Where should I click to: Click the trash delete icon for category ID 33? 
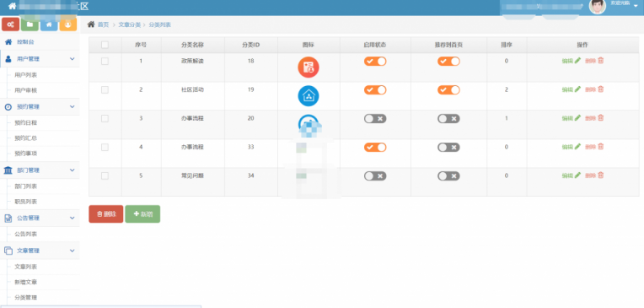(x=600, y=147)
